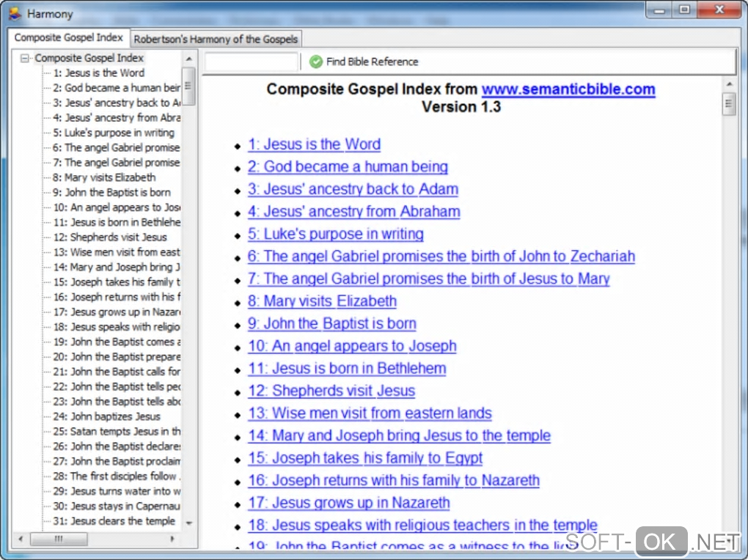Click the Find Bible Reference button label
Viewport: 748px width, 560px height.
coord(372,62)
